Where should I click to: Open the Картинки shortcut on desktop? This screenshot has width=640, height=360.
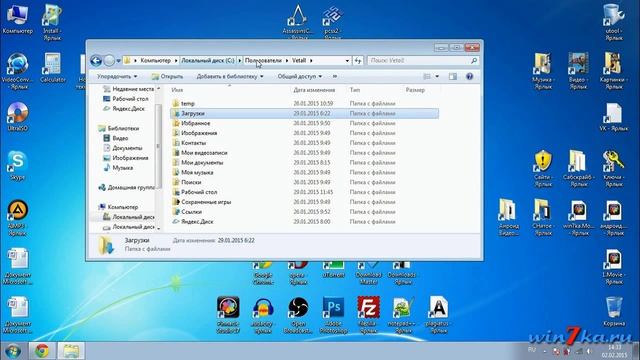pyautogui.click(x=613, y=71)
